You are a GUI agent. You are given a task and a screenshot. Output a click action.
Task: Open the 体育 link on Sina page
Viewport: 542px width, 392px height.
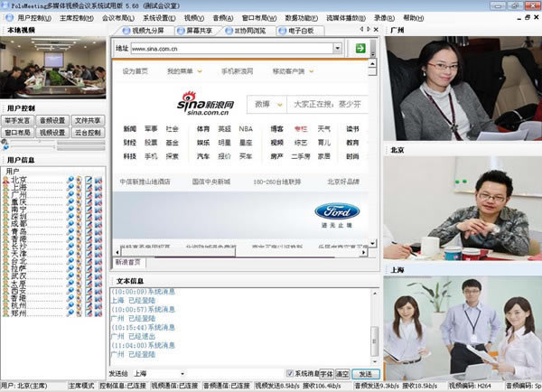click(x=203, y=129)
